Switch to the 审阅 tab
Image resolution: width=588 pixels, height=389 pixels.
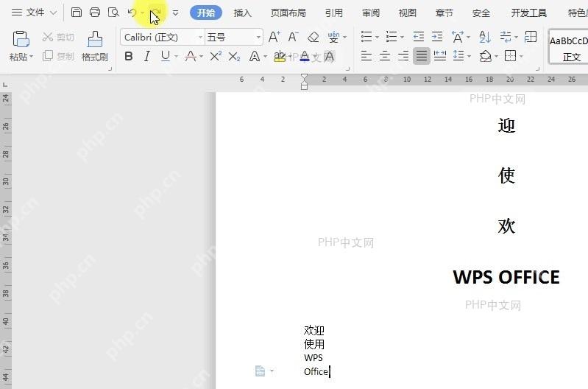(371, 13)
